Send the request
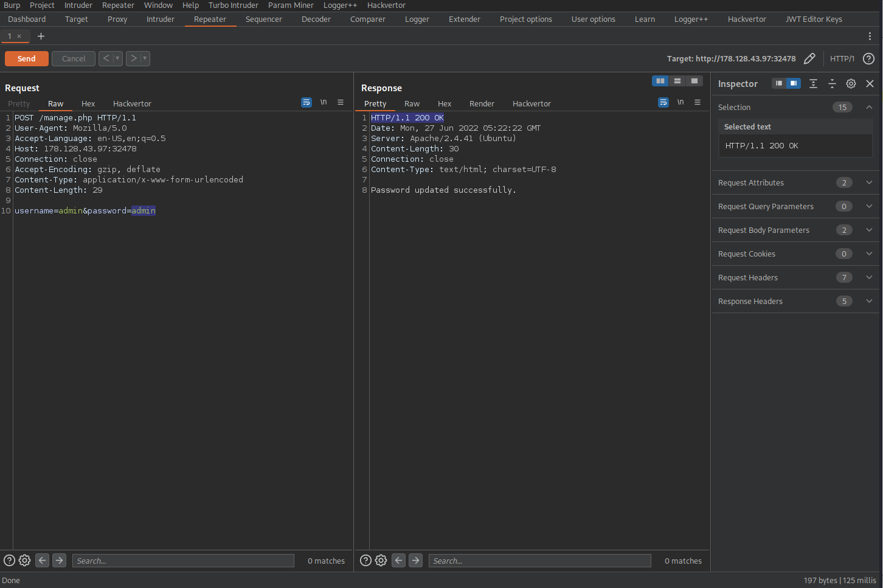Viewport: 883px width, 588px height. click(x=26, y=58)
